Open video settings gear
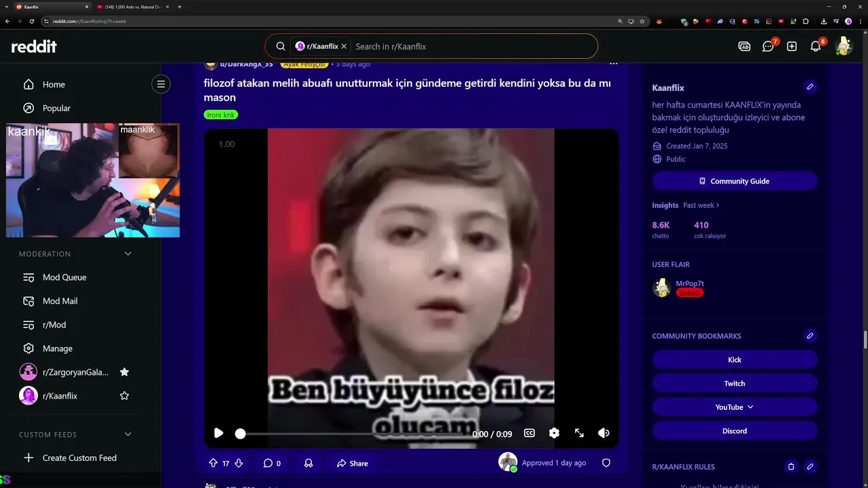 coord(554,433)
